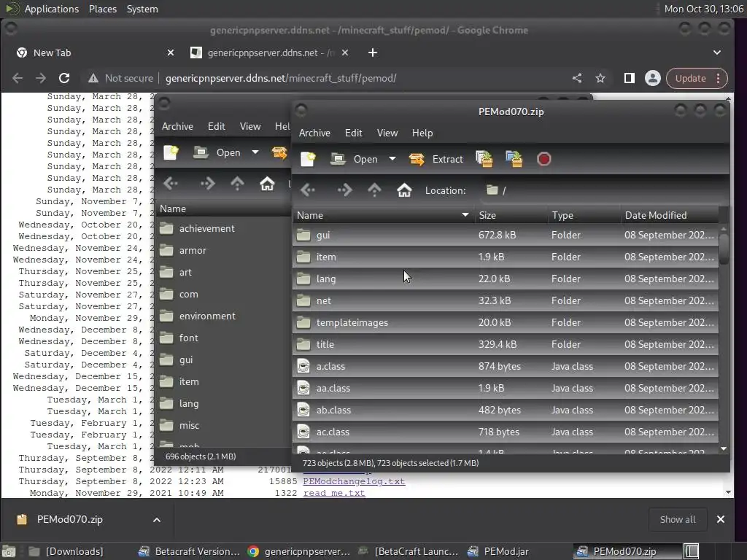The height and width of the screenshot is (560, 747).
Task: Expand the Open dropdown arrow in PEMod070.zip
Action: coord(392,159)
